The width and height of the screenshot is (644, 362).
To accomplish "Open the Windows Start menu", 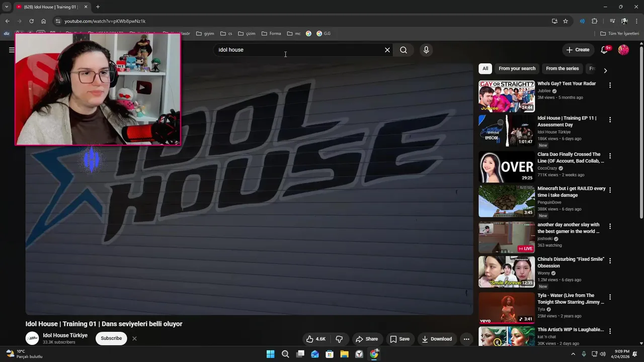I will [270, 354].
